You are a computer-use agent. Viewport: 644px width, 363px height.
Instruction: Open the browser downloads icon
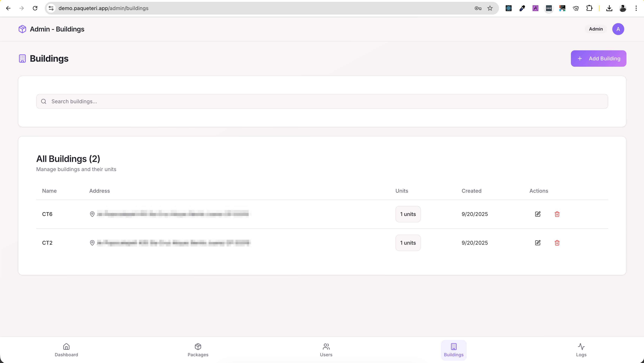click(x=609, y=8)
